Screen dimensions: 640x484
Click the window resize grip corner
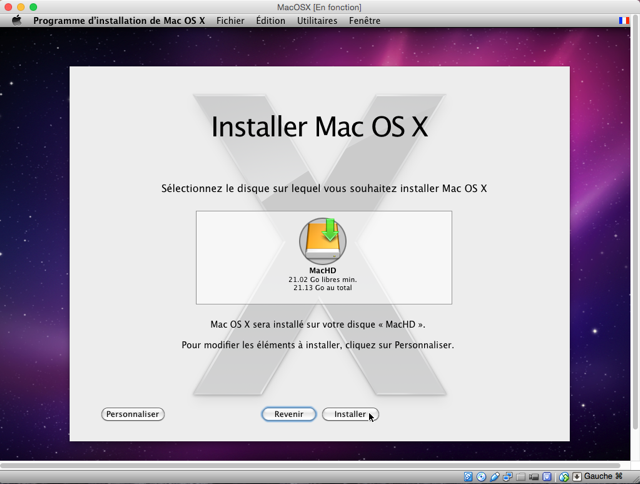635,479
